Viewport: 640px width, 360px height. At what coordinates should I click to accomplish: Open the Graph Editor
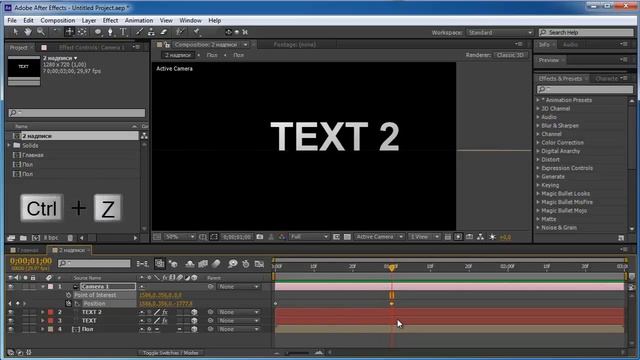[x=259, y=264]
